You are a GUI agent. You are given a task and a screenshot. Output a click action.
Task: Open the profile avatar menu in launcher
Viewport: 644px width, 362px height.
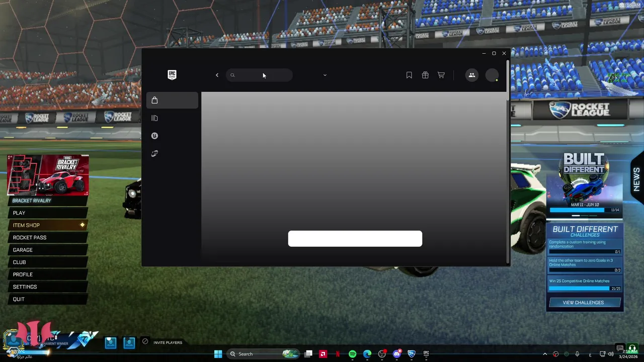pos(492,75)
